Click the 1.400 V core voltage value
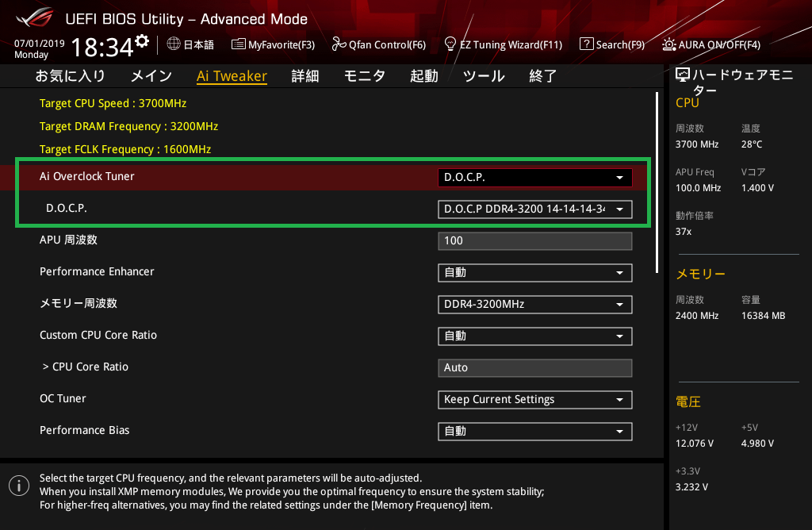Screen dimensions: 812x530 [757, 187]
